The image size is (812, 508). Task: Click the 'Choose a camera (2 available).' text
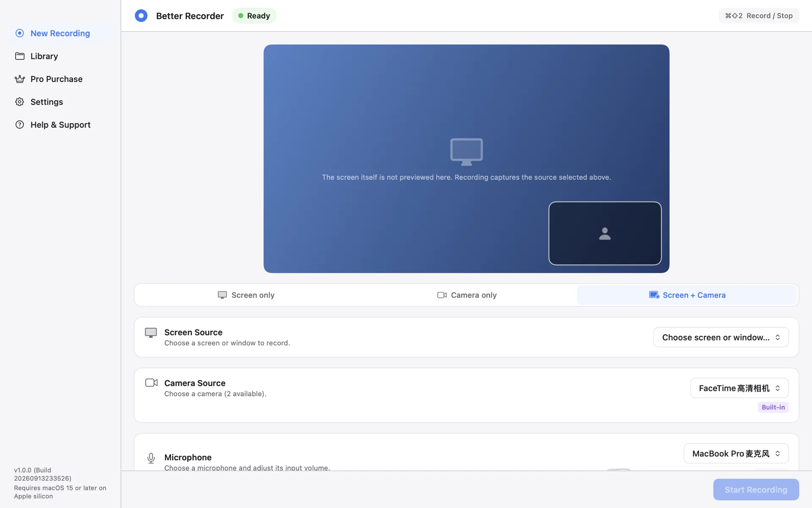[215, 394]
